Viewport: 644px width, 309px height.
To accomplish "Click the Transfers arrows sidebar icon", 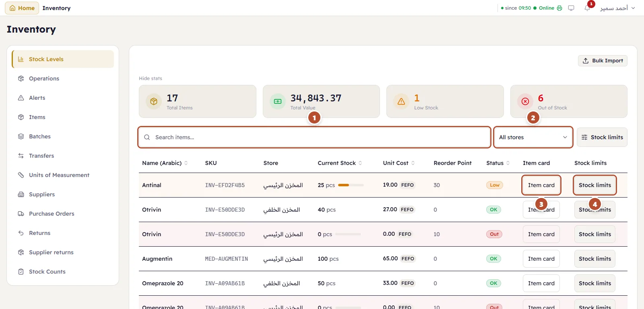I will pyautogui.click(x=21, y=156).
